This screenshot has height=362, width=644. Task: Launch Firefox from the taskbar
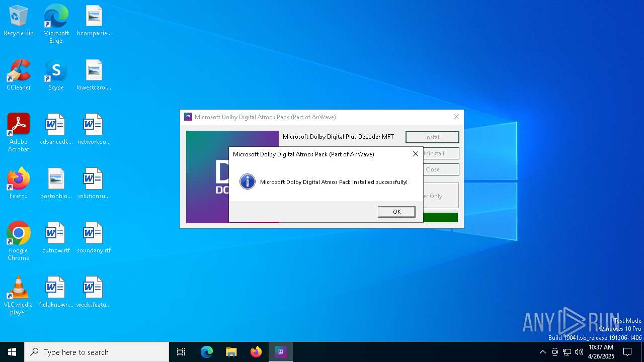(256, 352)
